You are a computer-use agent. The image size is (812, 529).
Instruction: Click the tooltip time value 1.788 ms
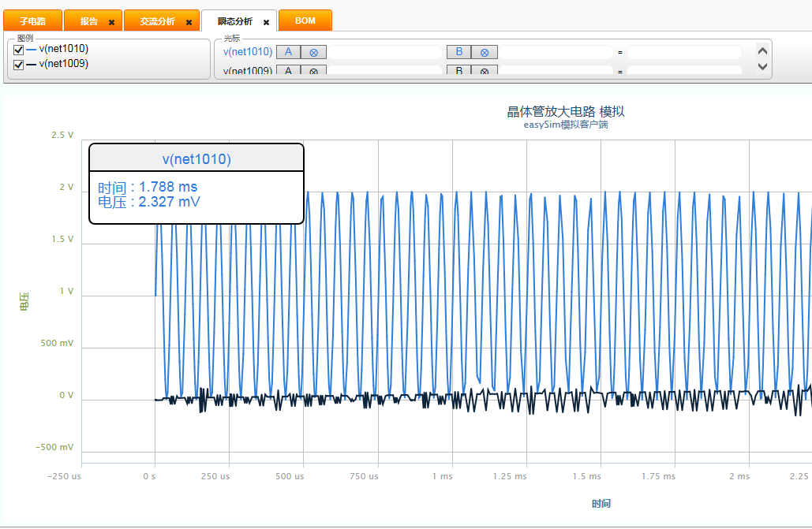tap(168, 187)
